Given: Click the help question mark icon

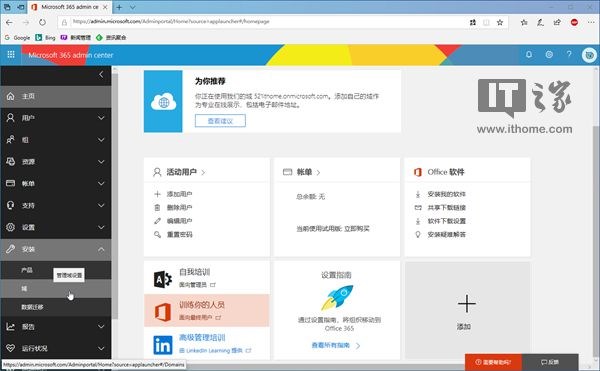Looking at the screenshot, I should point(569,54).
